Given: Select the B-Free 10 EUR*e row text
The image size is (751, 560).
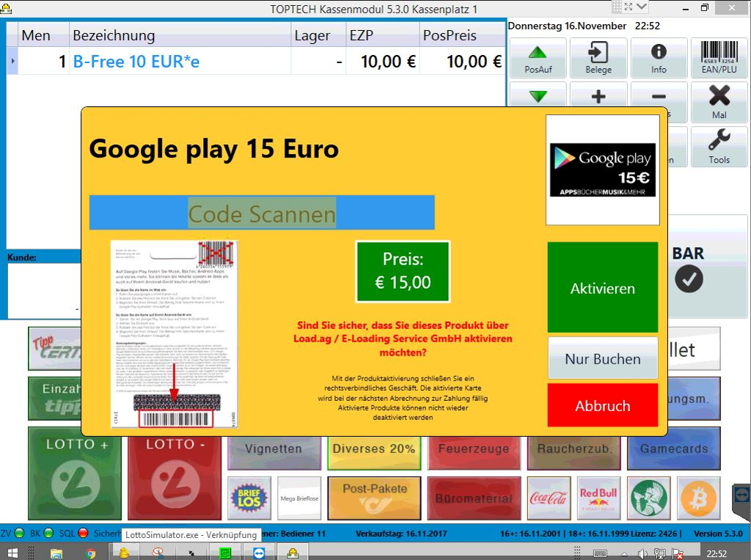Looking at the screenshot, I should [x=136, y=62].
